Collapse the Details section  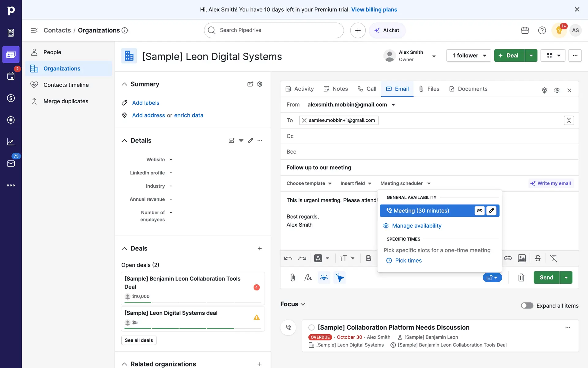pyautogui.click(x=124, y=140)
